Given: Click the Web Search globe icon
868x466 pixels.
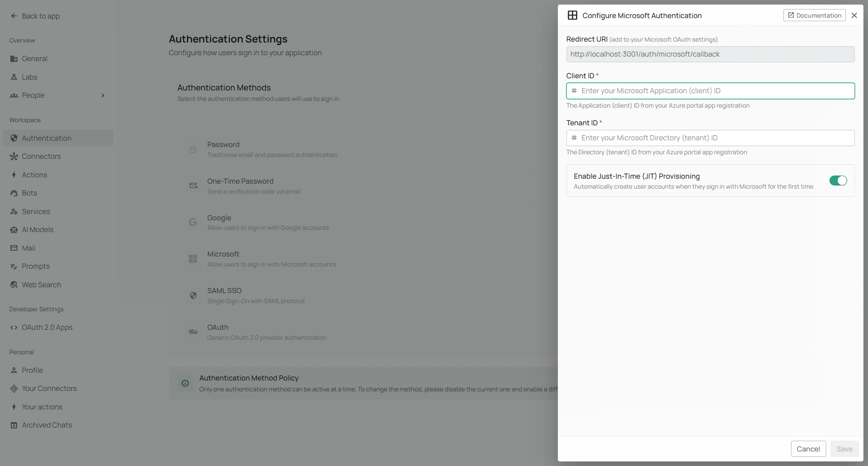Looking at the screenshot, I should coord(14,285).
